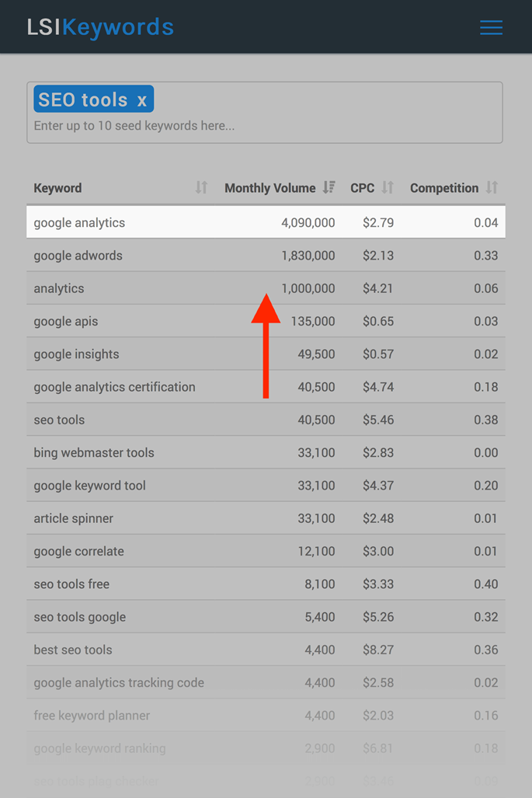Pick google analytics certification row

[x=266, y=387]
